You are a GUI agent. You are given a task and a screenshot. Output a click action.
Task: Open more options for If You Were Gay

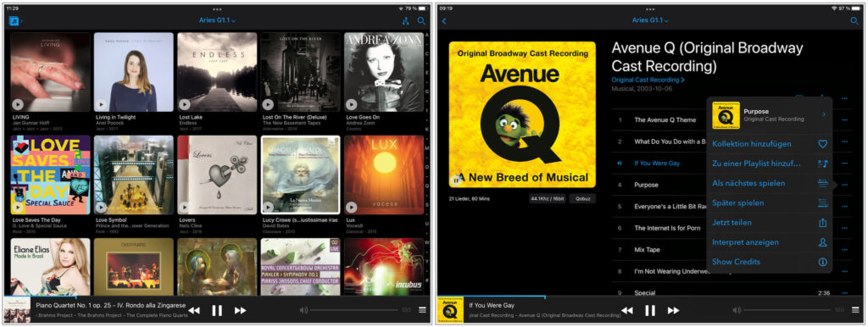tap(844, 163)
